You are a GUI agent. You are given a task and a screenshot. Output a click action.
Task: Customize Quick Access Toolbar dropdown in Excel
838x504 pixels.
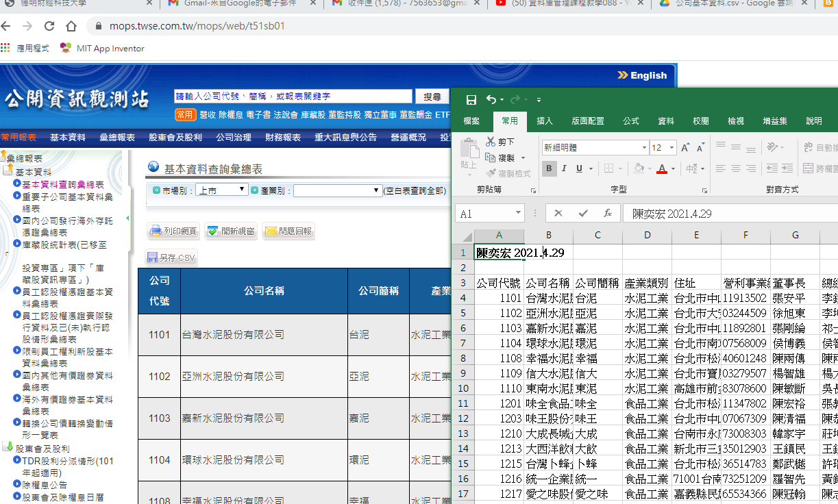point(539,100)
